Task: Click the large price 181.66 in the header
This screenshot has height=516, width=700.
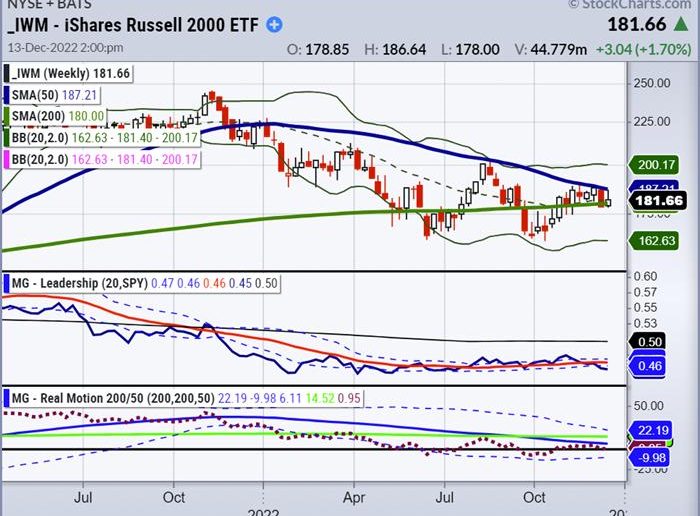Action: pyautogui.click(x=637, y=24)
